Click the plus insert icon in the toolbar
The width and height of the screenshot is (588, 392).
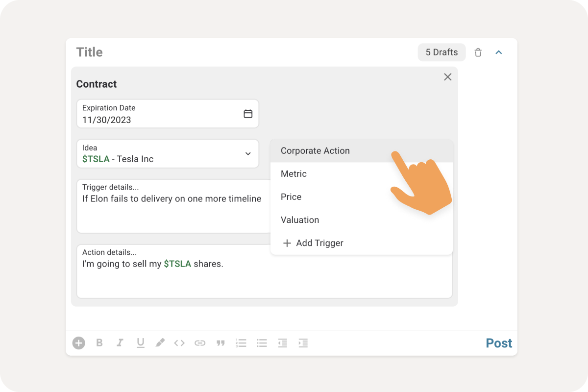coord(79,343)
